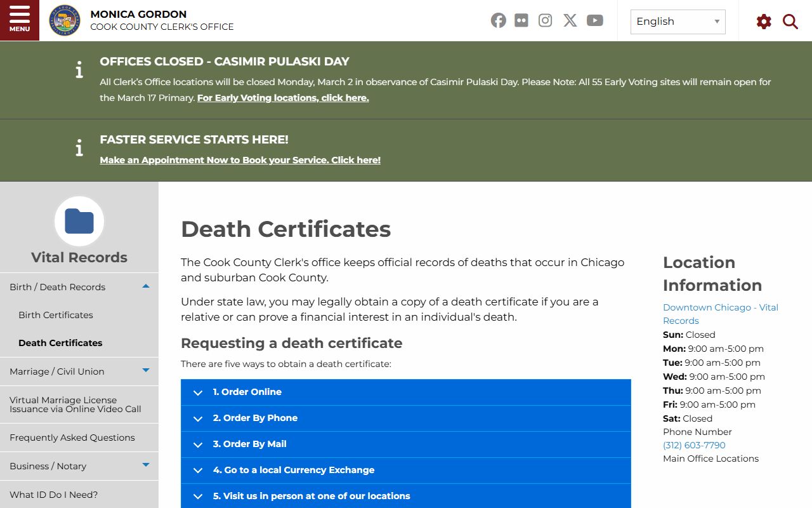This screenshot has width=812, height=508.
Task: Expand the 1. Order Online accordion
Action: click(406, 392)
